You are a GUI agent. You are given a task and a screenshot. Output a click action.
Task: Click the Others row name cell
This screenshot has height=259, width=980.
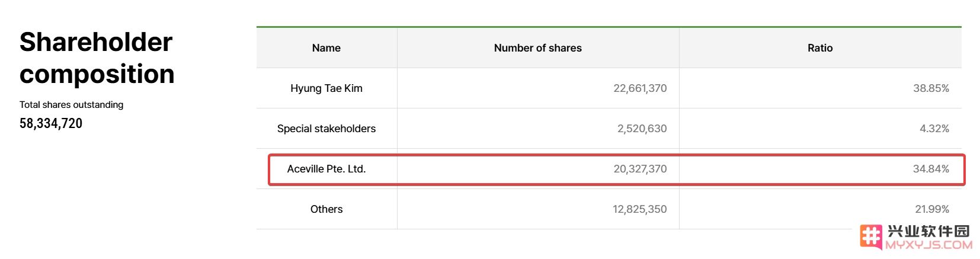pos(326,209)
